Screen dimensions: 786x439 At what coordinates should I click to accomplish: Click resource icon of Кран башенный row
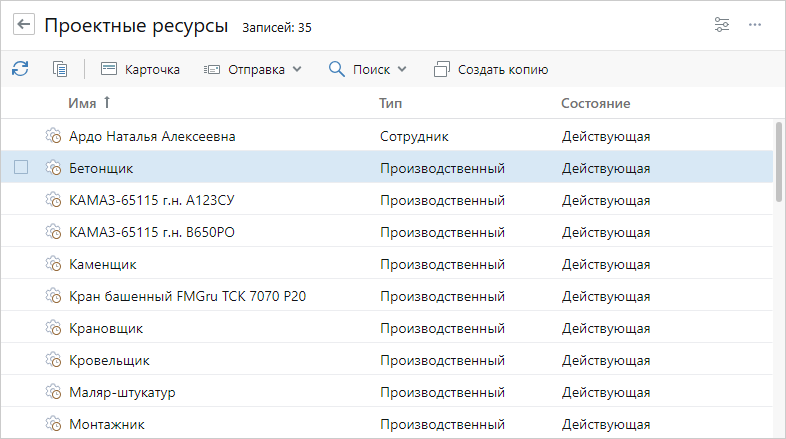(x=54, y=296)
